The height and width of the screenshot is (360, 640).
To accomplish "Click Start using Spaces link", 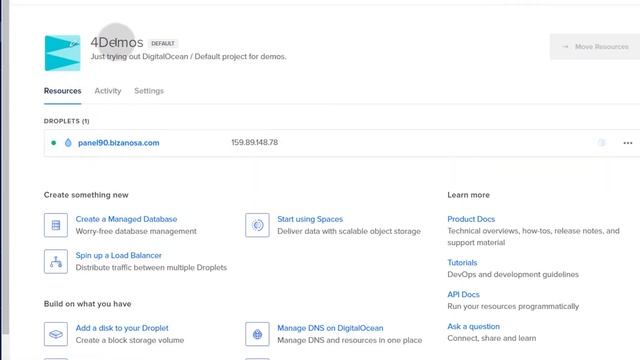I will click(x=310, y=219).
